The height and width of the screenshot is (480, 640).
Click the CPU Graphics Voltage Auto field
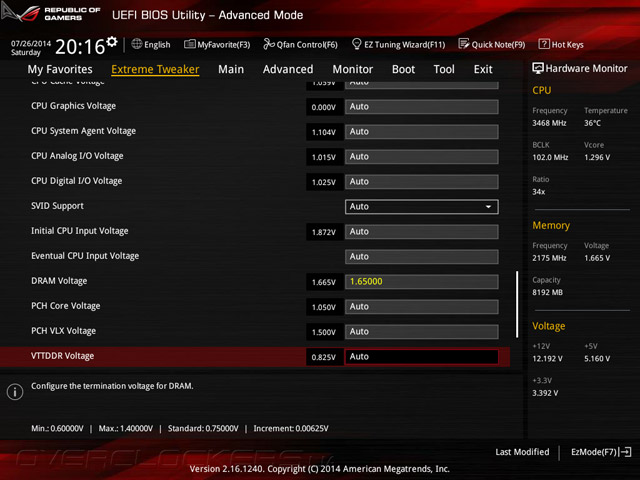pyautogui.click(x=421, y=107)
